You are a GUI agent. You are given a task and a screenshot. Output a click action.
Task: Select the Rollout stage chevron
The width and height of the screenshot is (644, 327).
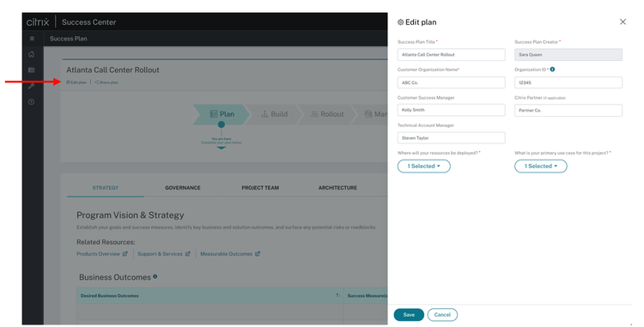[x=327, y=114]
